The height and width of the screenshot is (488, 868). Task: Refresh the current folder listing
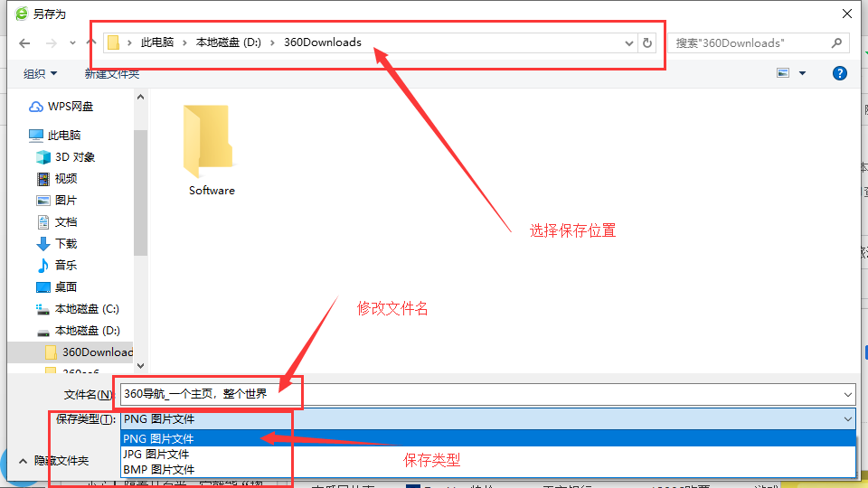(x=647, y=42)
